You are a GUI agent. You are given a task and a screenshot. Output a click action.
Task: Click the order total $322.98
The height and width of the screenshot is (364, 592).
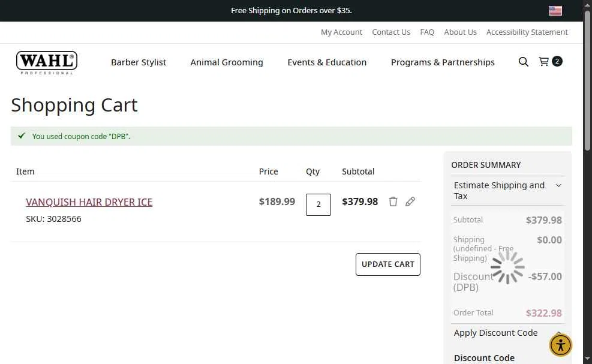pyautogui.click(x=543, y=313)
